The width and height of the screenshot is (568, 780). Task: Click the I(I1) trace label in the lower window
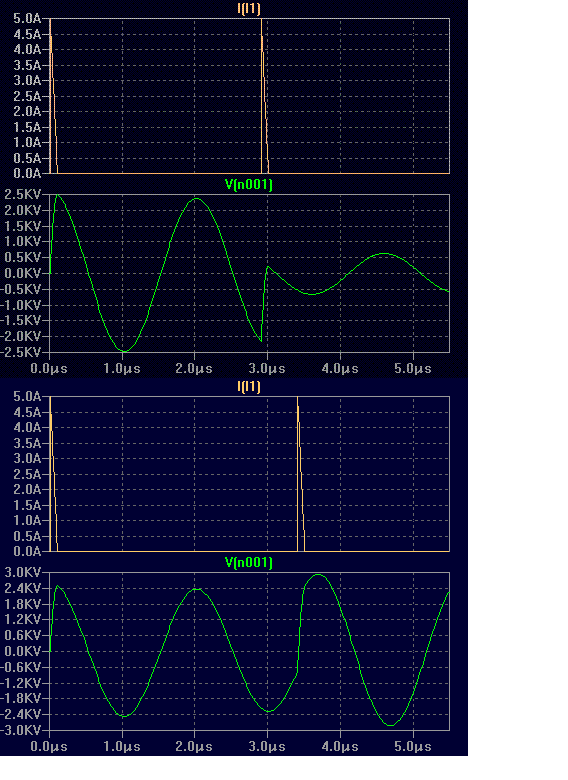249,387
